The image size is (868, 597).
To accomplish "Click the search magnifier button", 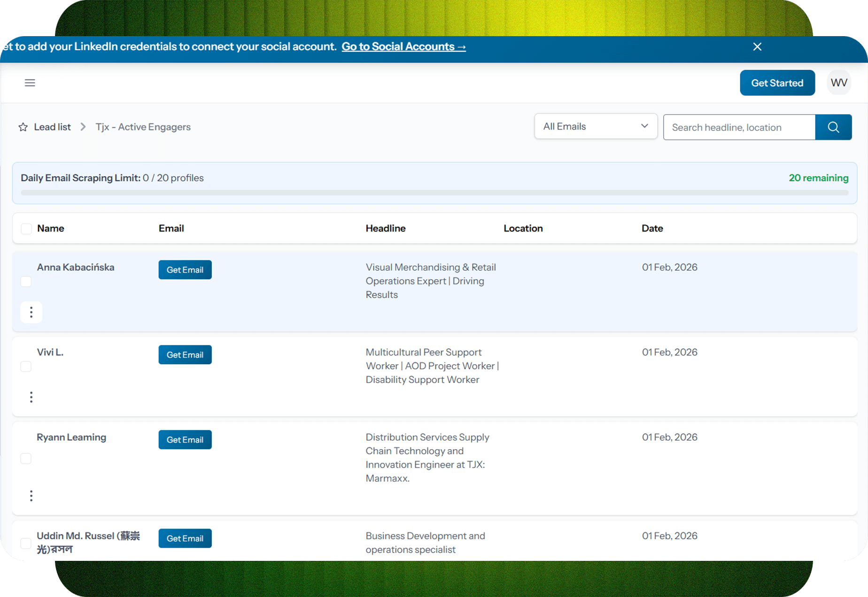I will tap(833, 127).
